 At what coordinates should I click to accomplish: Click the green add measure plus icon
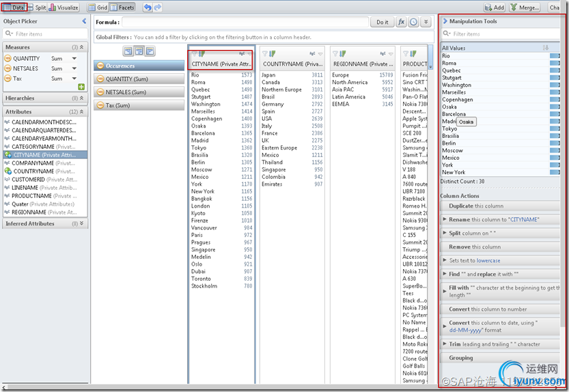pos(81,87)
